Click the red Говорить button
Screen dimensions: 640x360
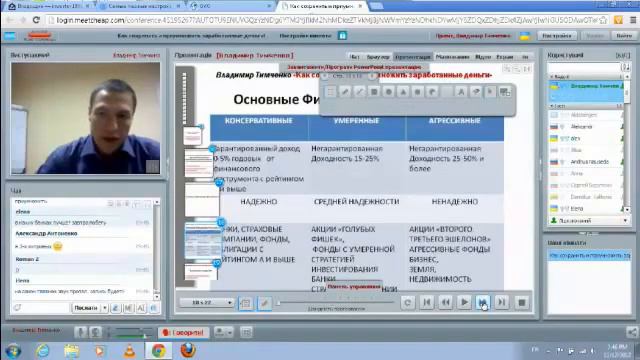(x=183, y=333)
